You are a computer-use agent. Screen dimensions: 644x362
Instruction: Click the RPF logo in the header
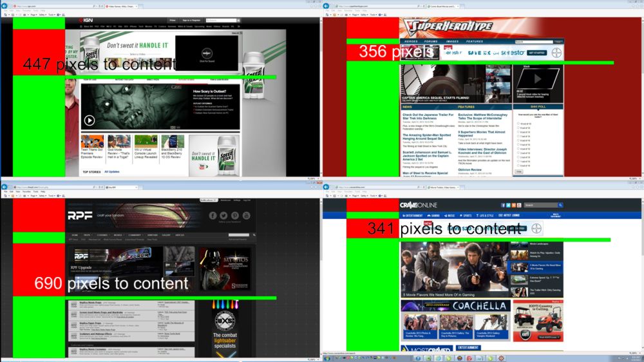80,215
